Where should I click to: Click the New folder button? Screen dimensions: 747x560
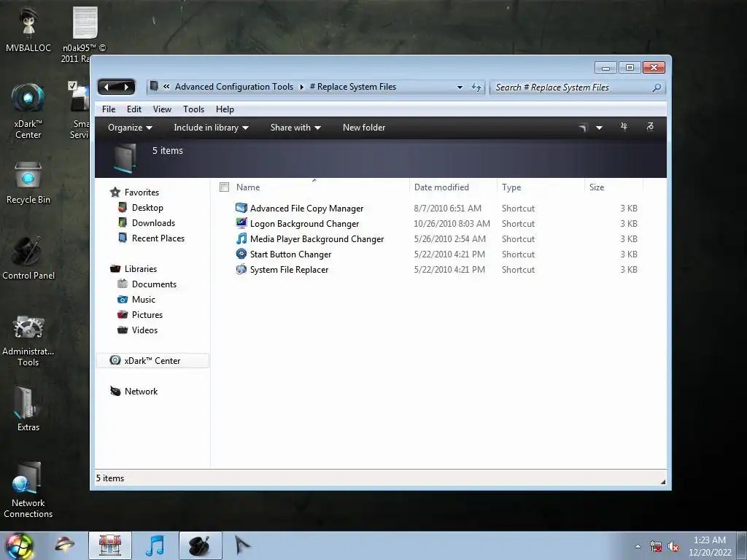(x=364, y=127)
